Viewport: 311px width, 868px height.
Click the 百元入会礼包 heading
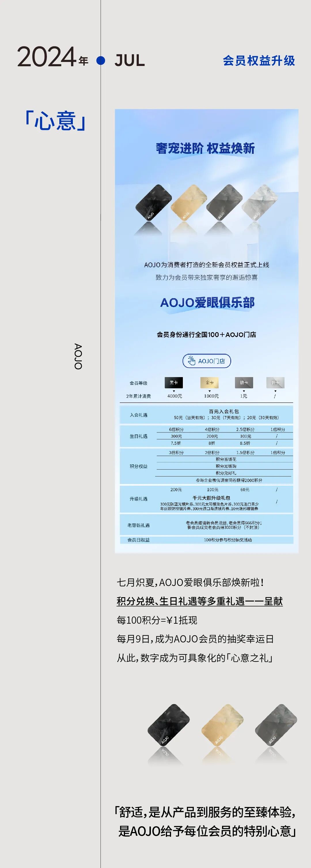point(224,411)
